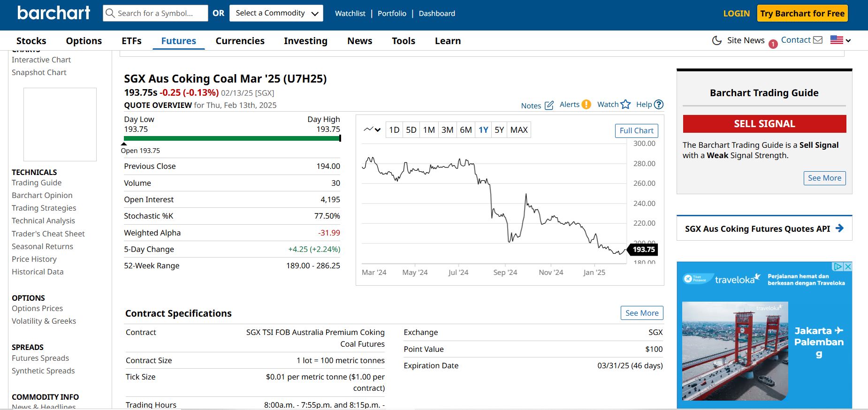Screen dimensions: 868x410
Task: Open the News menu
Action: point(360,41)
